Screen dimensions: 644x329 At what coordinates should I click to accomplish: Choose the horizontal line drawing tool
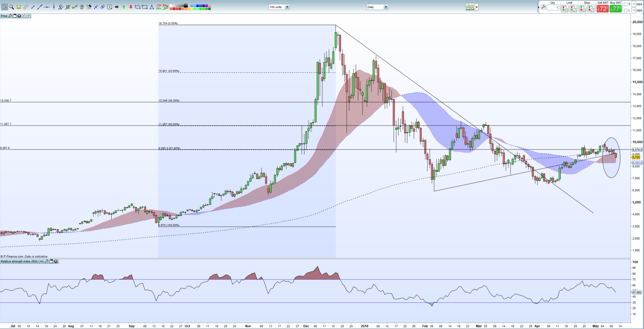click(46, 7)
